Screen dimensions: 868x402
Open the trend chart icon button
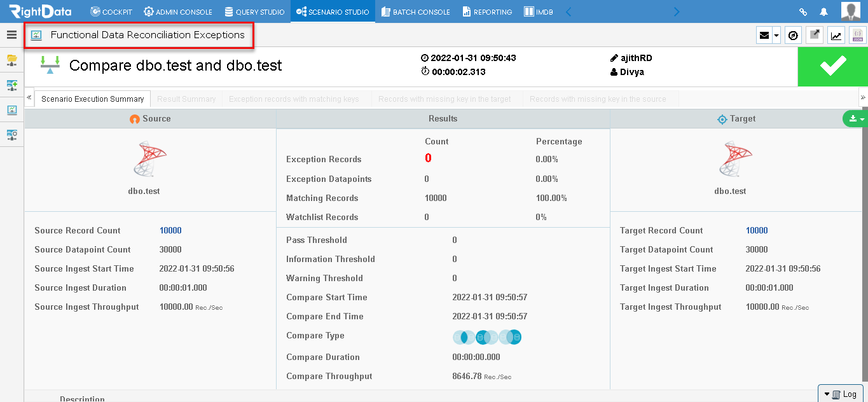coord(836,35)
